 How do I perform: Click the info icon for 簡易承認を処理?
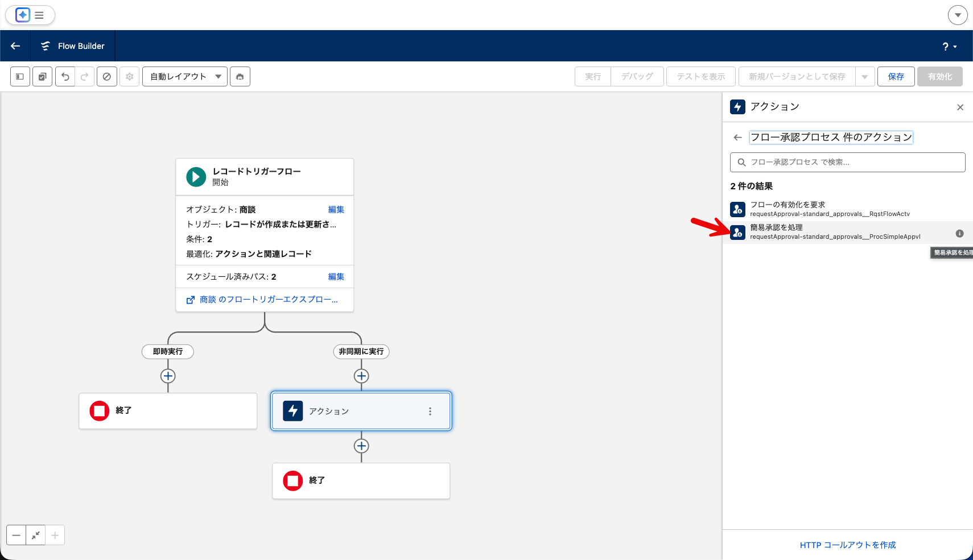[x=959, y=234]
